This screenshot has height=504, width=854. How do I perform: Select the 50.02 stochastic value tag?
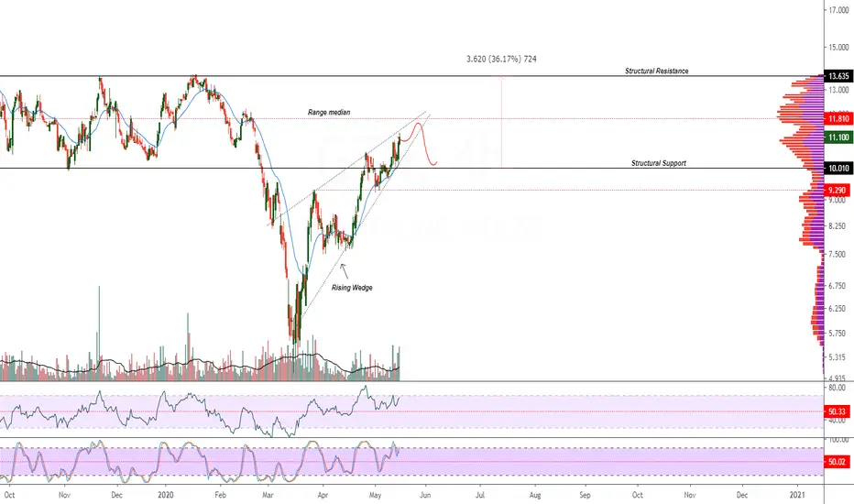(x=837, y=462)
